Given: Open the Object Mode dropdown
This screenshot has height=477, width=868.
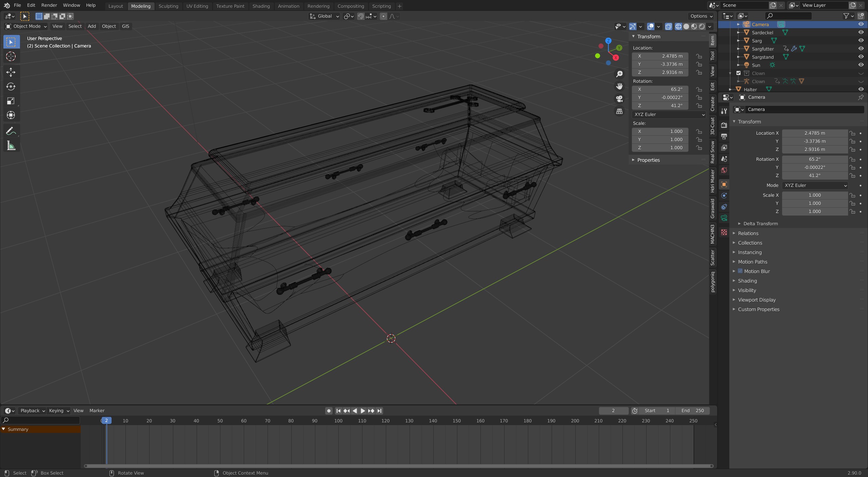Looking at the screenshot, I should pos(26,26).
